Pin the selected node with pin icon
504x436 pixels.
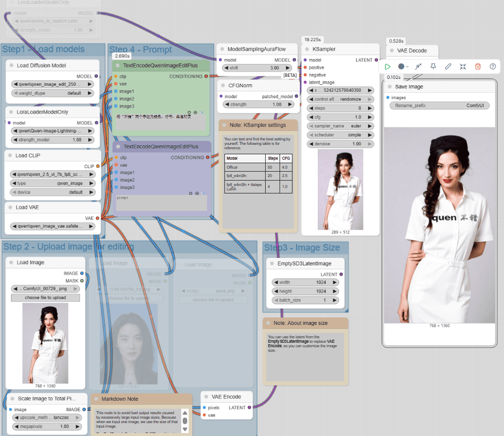pyautogui.click(x=433, y=66)
